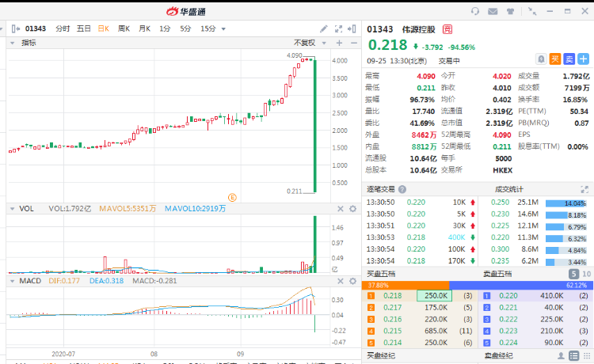Click the 14.04% volume distribution bar
Screen dimensions: 594x364
tap(566, 203)
